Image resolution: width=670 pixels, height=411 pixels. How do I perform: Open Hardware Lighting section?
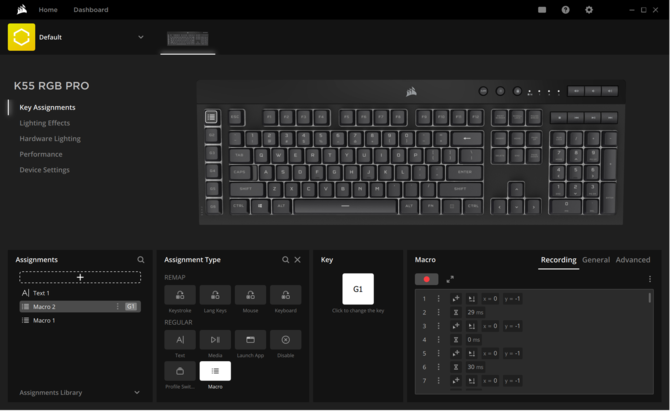tap(50, 138)
